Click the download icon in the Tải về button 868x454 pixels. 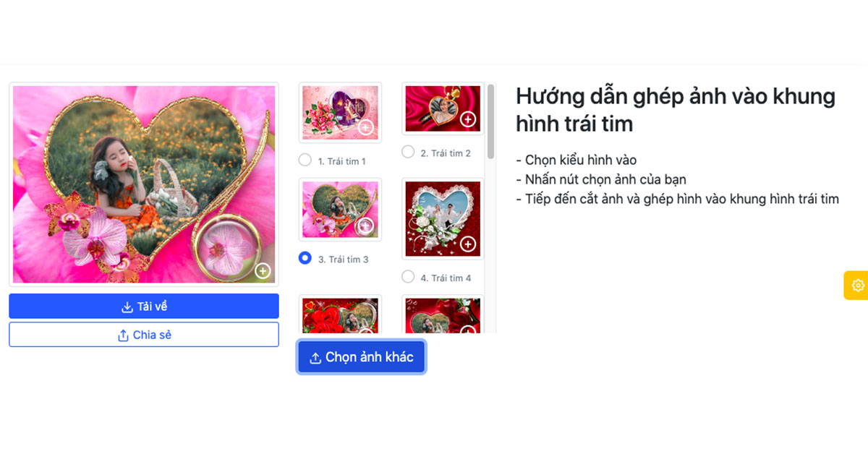click(127, 307)
